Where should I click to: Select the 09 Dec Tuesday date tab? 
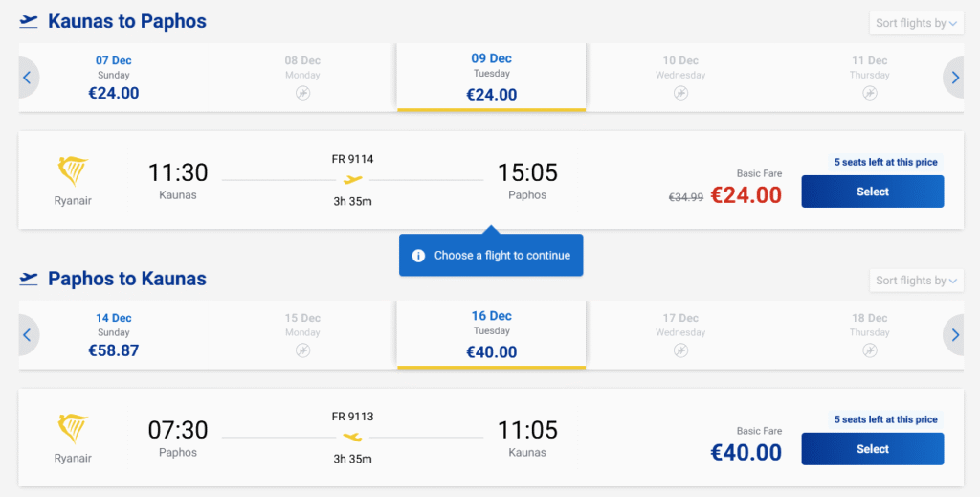[491, 77]
